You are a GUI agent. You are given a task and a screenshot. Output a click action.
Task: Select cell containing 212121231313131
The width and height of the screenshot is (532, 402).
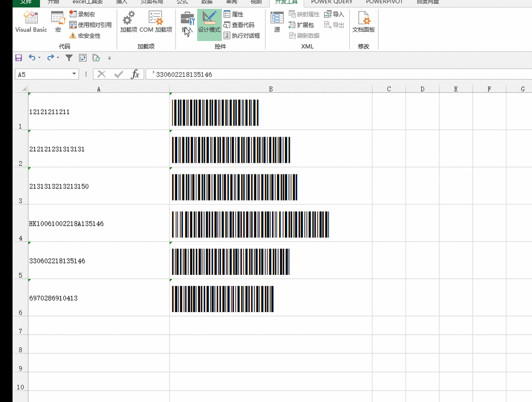(99, 149)
